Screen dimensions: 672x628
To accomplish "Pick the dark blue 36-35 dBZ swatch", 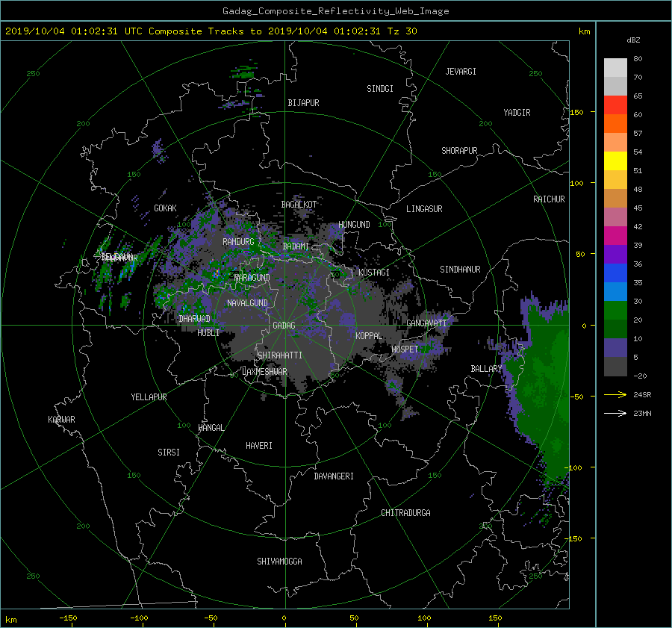I will [615, 273].
